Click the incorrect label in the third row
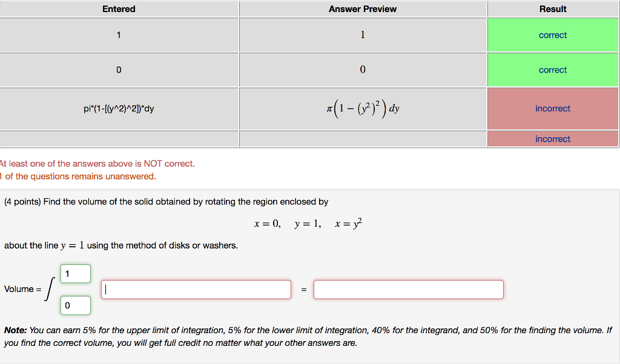This screenshot has height=364, width=620. 552,108
